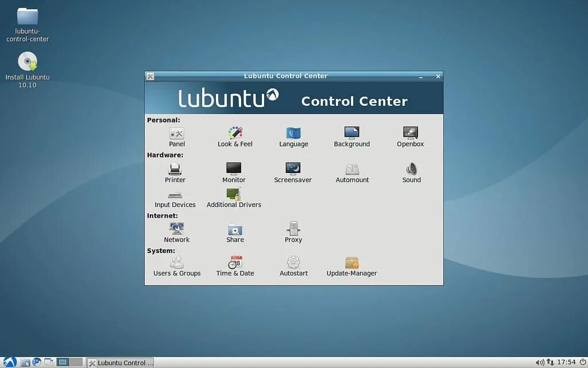The height and width of the screenshot is (368, 588).
Task: Click the power logout icon in tray
Action: tap(582, 362)
